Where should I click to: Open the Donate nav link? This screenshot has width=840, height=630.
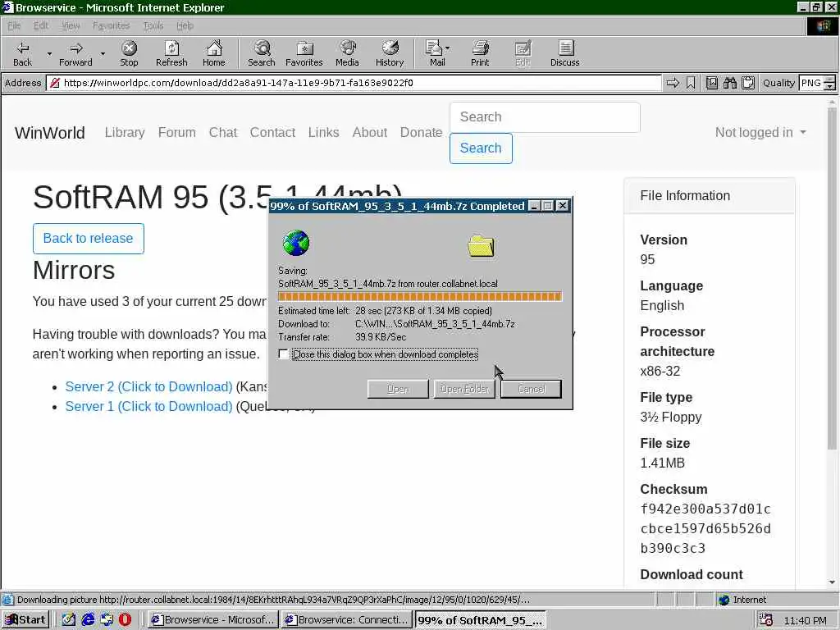(421, 132)
